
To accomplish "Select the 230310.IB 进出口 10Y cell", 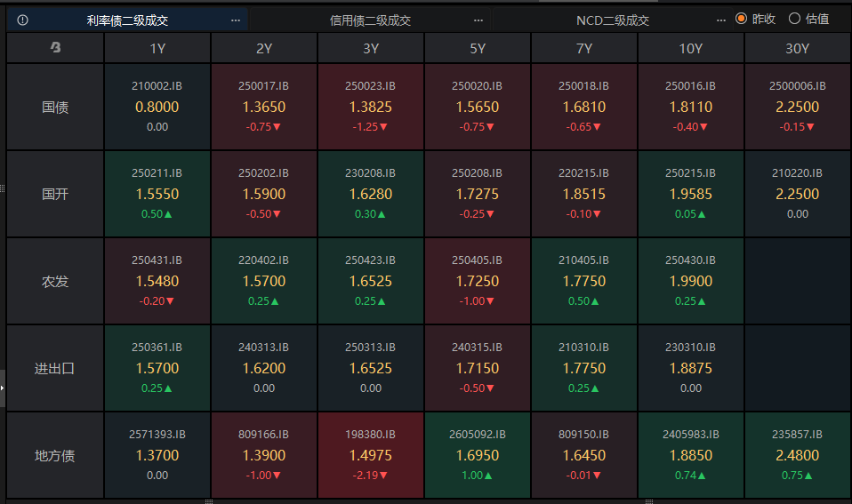I will (x=691, y=368).
